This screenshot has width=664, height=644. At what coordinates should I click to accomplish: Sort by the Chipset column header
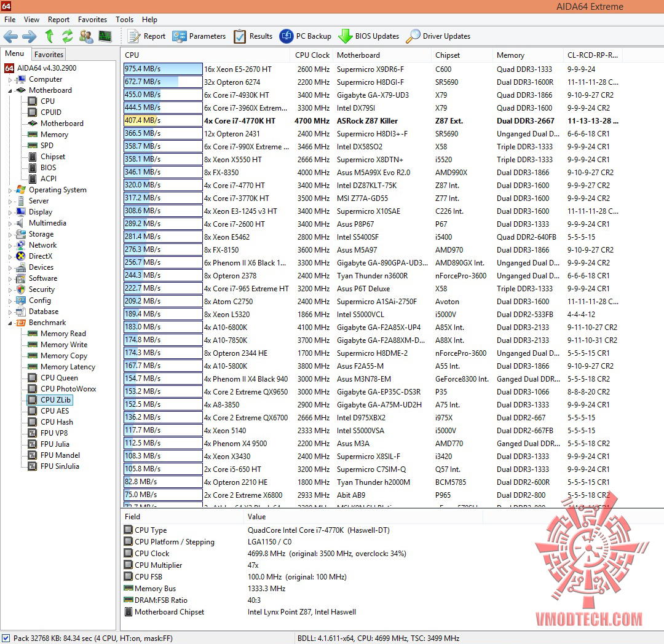pos(462,55)
